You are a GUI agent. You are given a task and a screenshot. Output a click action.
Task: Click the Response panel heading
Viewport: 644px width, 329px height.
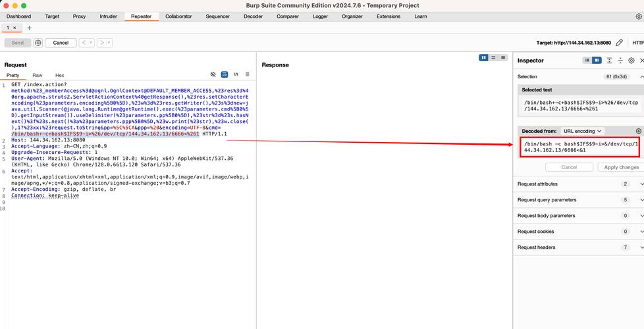[275, 65]
